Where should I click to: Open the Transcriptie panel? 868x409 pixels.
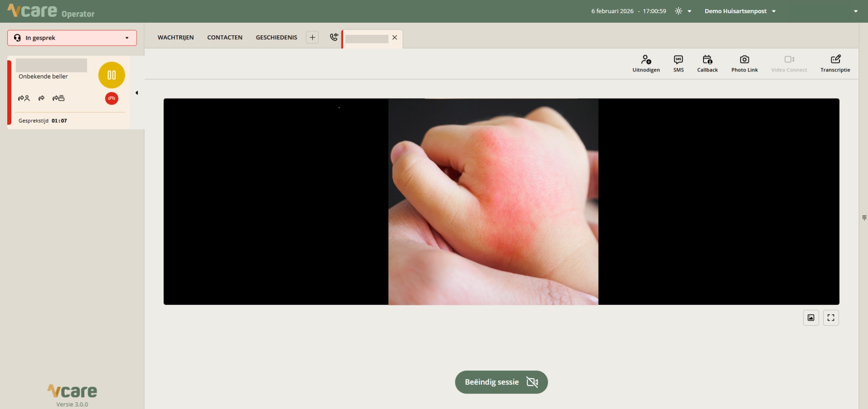point(835,63)
